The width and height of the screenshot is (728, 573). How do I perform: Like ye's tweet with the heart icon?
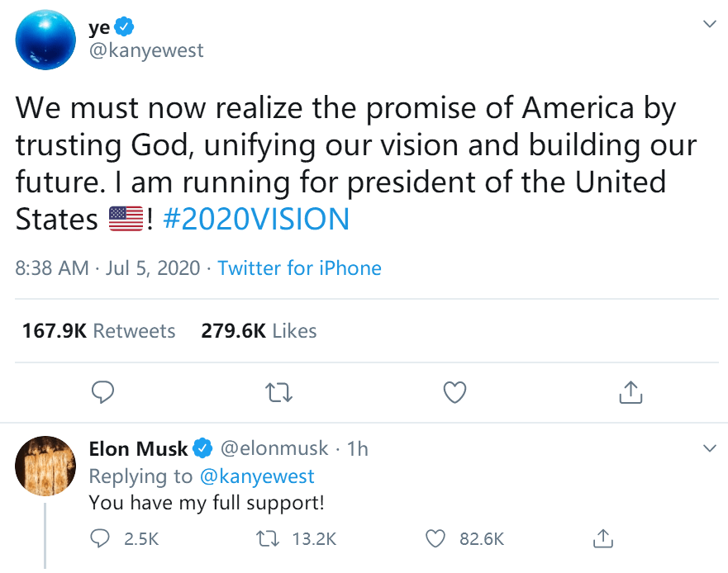point(454,392)
